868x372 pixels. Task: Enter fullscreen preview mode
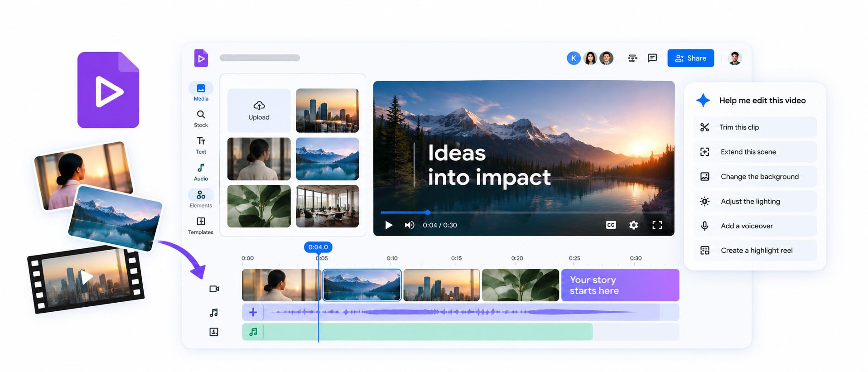657,225
